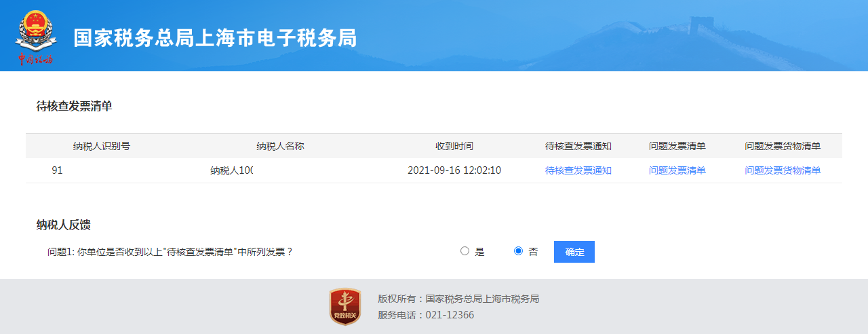This screenshot has width=868, height=334.
Task: Click the taxpayer ID cell starting with 91
Action: (x=57, y=170)
